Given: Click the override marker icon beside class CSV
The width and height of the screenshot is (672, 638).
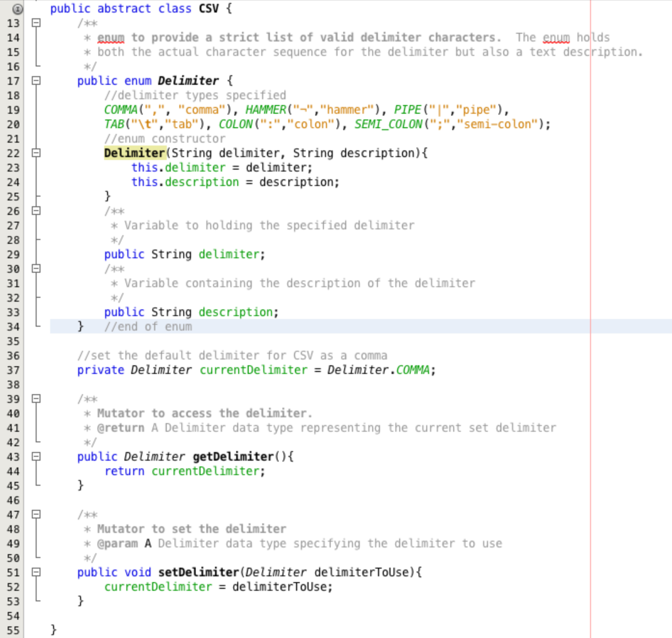Looking at the screenshot, I should click(17, 9).
